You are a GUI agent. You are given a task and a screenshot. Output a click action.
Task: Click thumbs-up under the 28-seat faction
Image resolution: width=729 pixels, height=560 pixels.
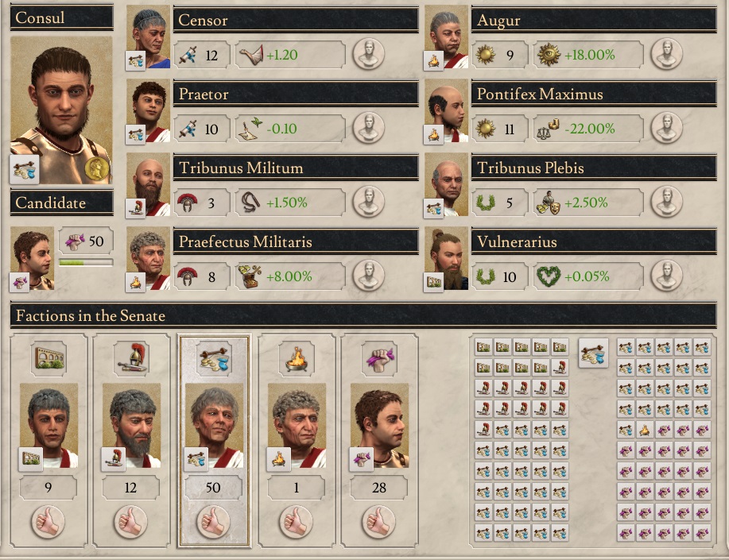pyautogui.click(x=379, y=521)
